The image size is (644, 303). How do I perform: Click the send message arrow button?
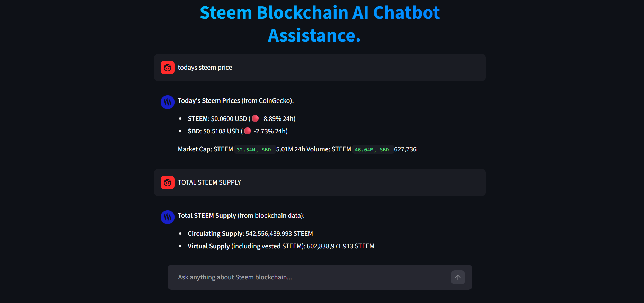[x=458, y=277]
